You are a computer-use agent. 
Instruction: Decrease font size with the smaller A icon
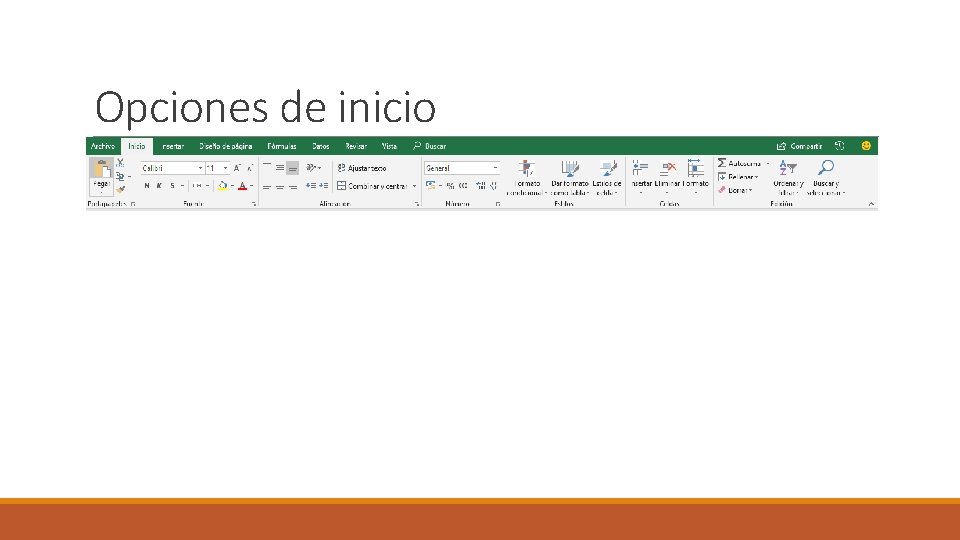(x=250, y=168)
